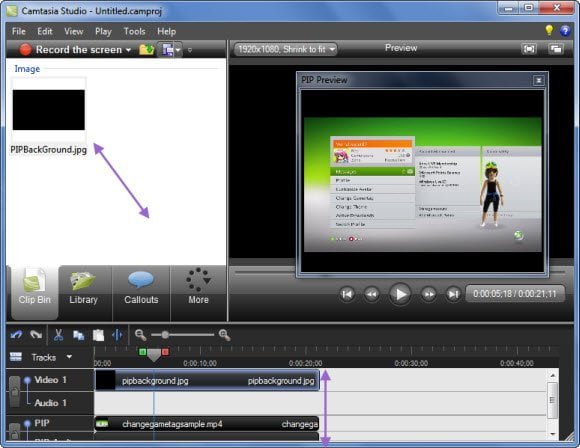
Task: Click the time display 0:00:05:18 / 0:00:21:11
Action: [515, 294]
